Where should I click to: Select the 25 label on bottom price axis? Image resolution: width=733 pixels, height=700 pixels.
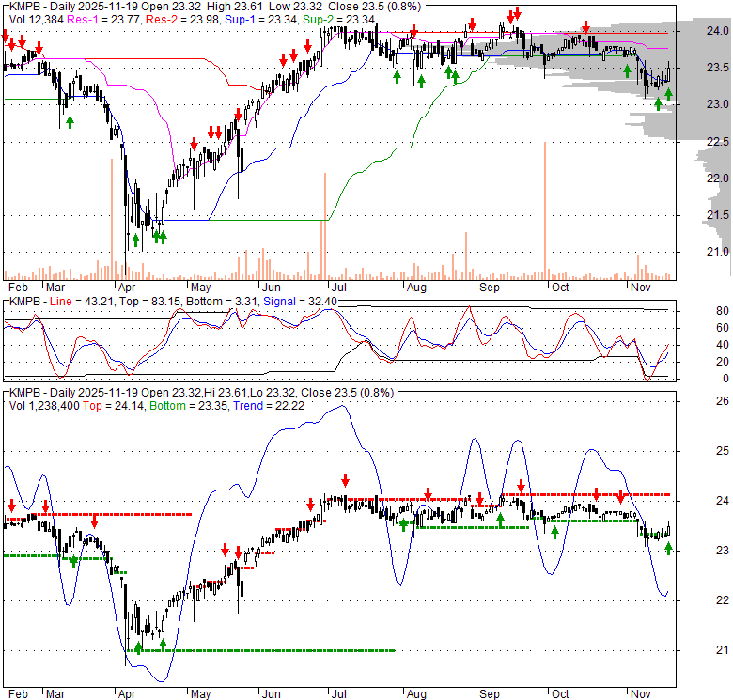pos(723,451)
